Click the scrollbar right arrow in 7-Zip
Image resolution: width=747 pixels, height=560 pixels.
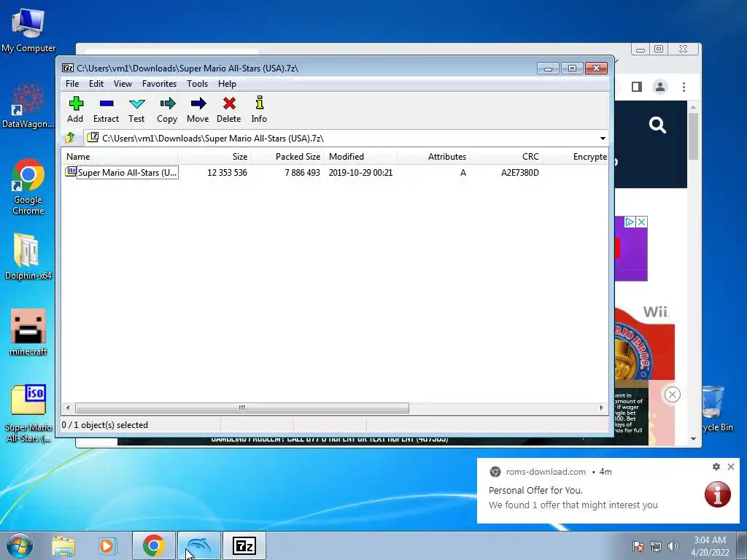pyautogui.click(x=601, y=408)
